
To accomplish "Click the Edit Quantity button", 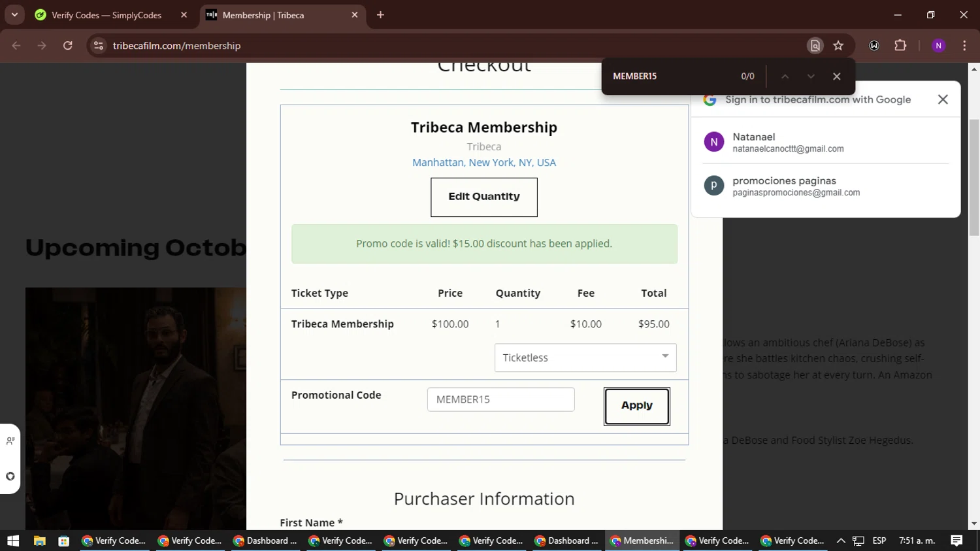I will [x=484, y=197].
